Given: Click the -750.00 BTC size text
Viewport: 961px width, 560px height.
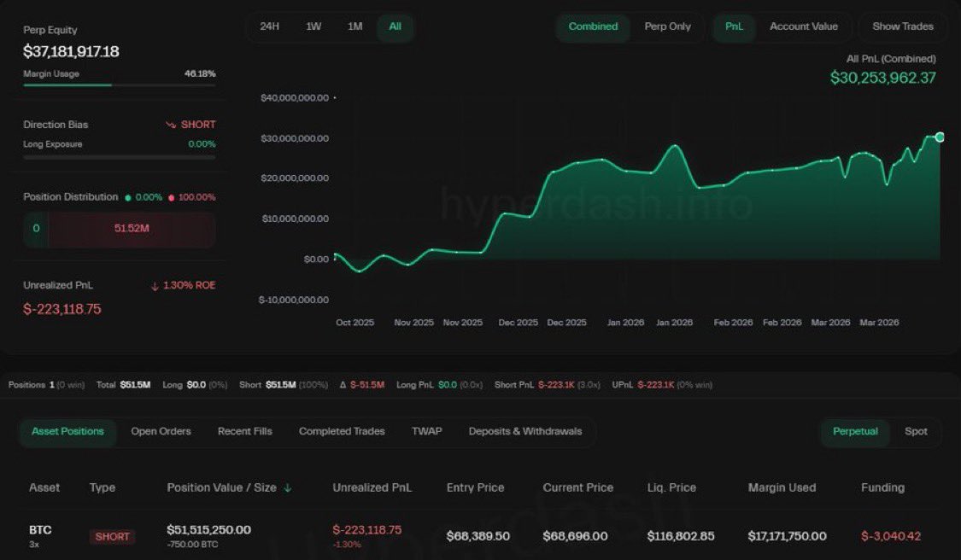Looking at the screenshot, I should click(x=192, y=544).
